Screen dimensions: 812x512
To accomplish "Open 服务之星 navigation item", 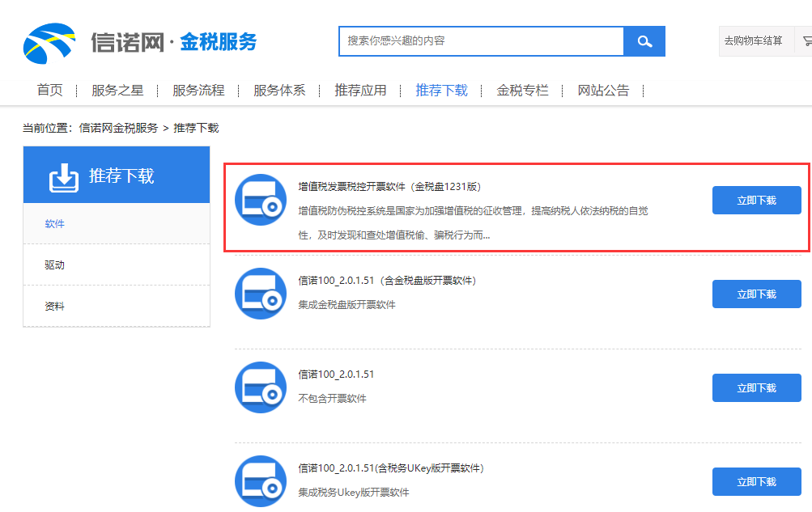I will tap(117, 90).
